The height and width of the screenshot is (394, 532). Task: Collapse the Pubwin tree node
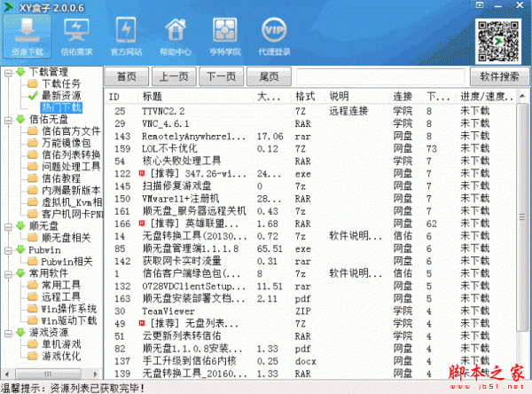point(9,250)
